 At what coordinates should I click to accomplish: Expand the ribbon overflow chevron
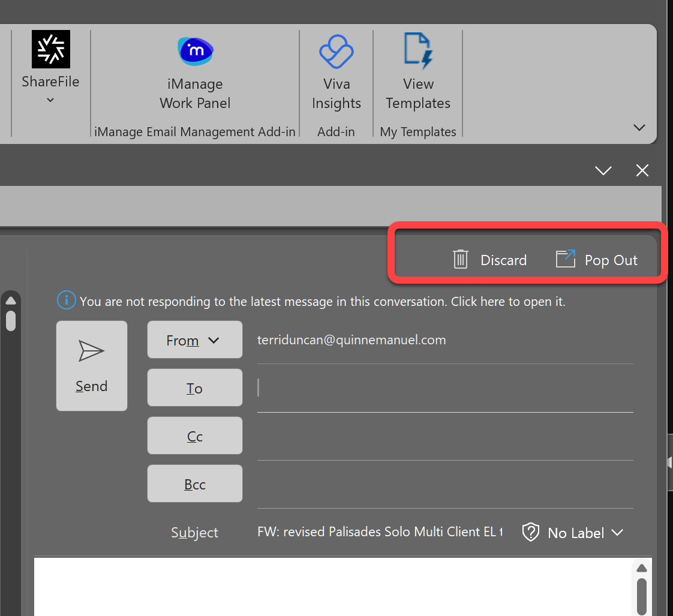click(x=639, y=127)
